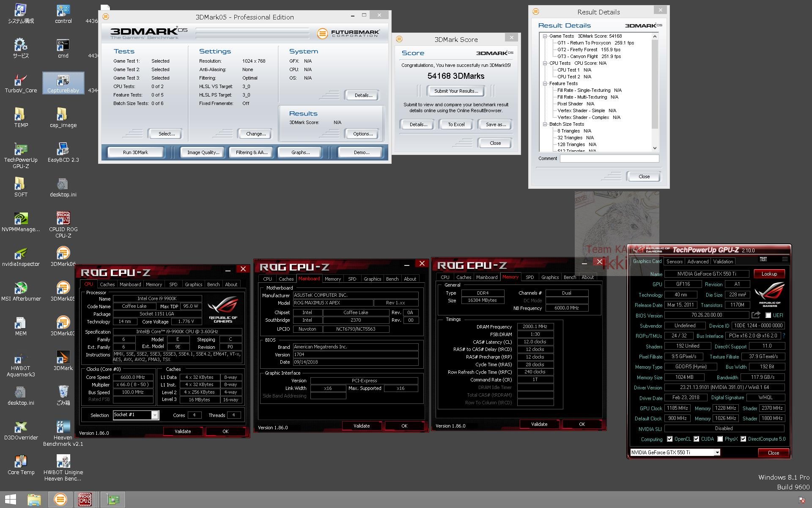Click Filtering & AA button in 3DMark05
This screenshot has width=812, height=508.
point(252,152)
